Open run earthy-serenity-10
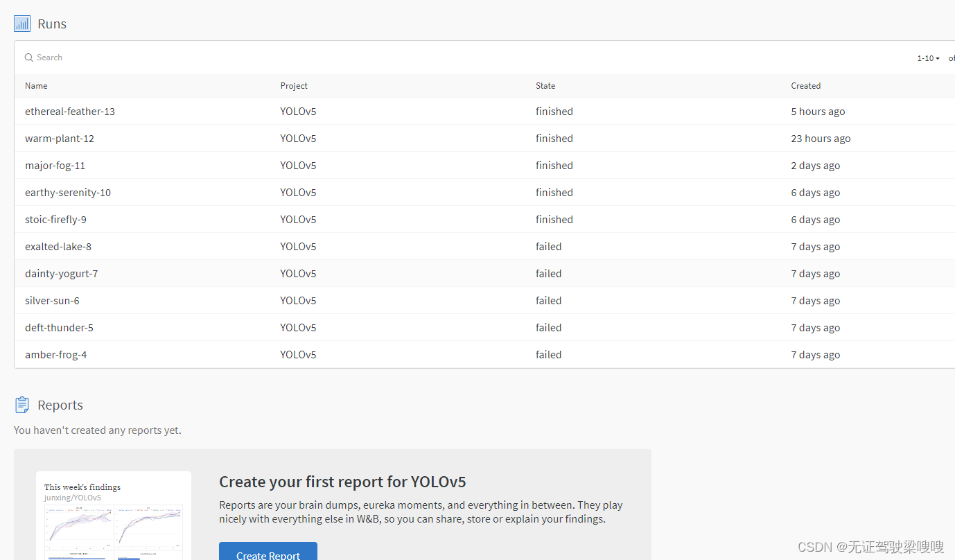 [68, 193]
